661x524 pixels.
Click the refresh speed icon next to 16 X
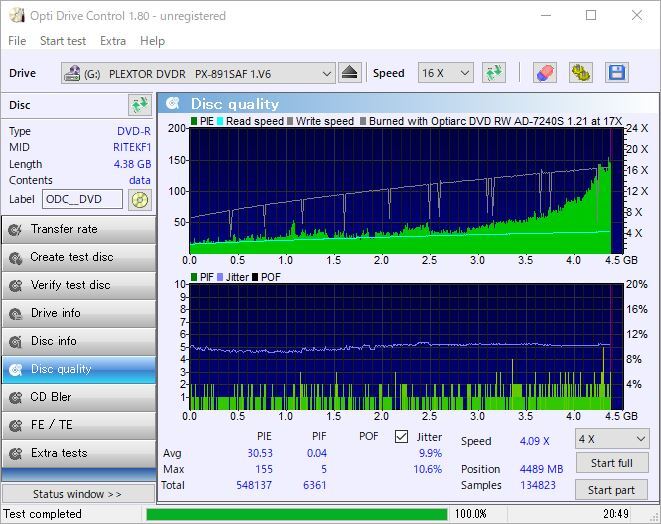[x=494, y=73]
